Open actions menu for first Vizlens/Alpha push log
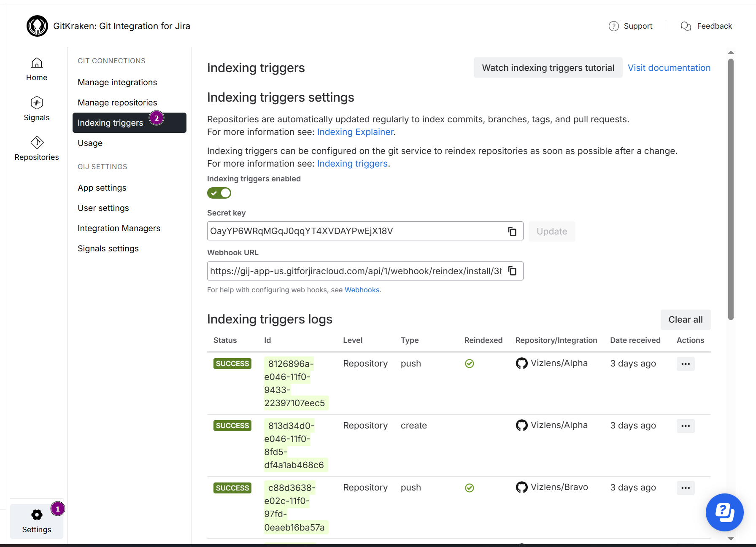Image resolution: width=756 pixels, height=547 pixels. tap(685, 364)
